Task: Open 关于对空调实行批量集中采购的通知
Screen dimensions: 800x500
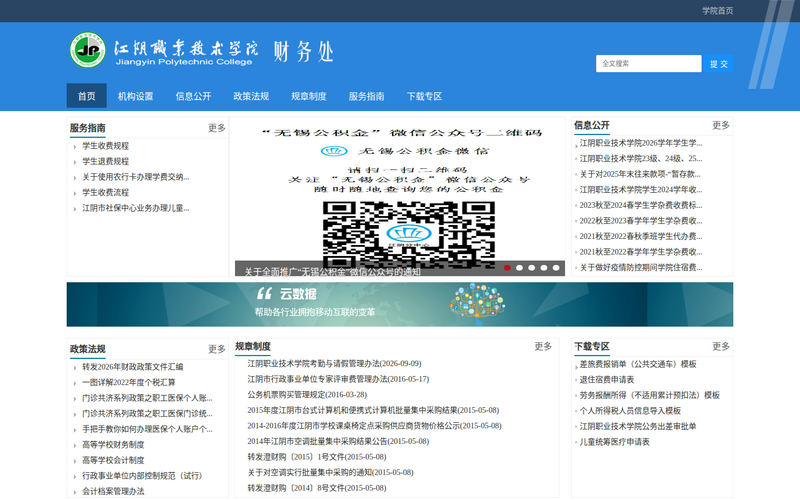Action: click(x=330, y=472)
